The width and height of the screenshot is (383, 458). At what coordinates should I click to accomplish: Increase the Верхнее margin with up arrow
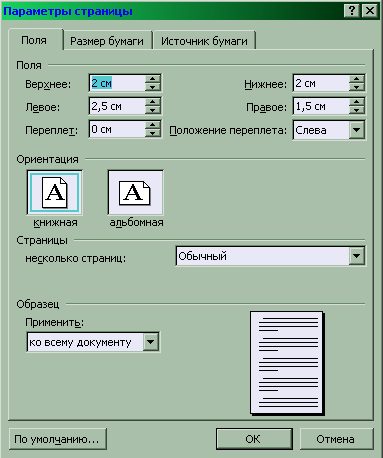153,79
